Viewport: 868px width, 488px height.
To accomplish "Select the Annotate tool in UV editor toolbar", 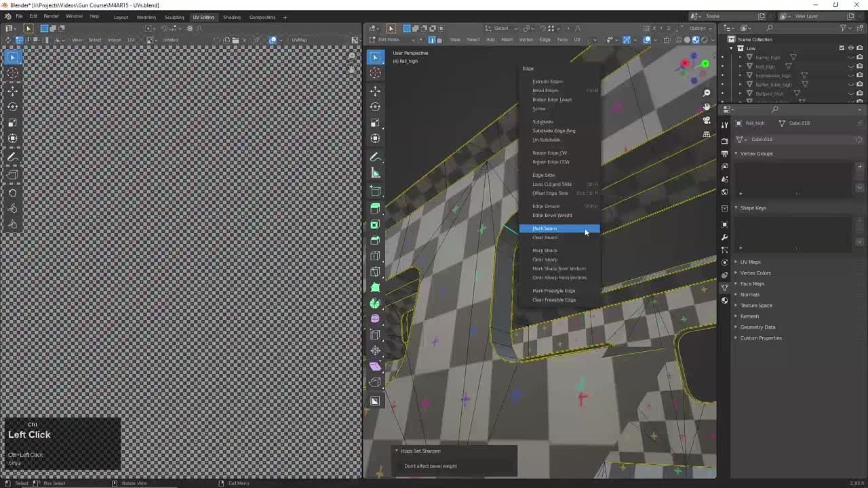I will point(13,157).
